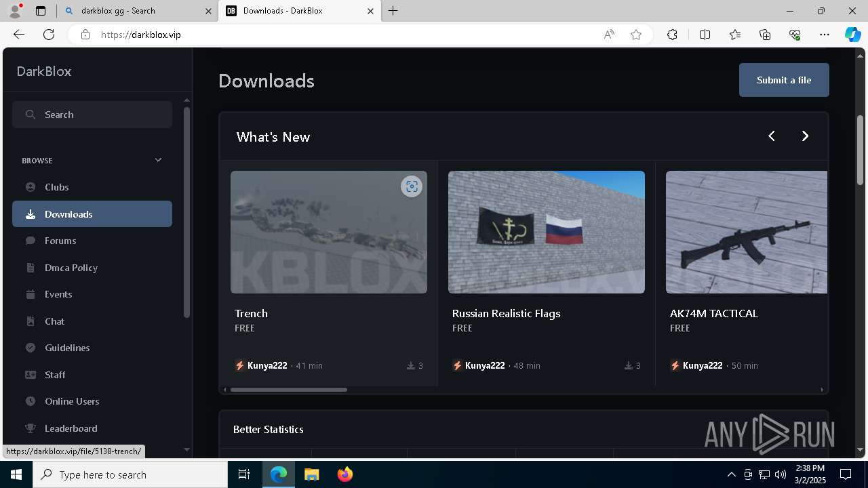Click the sidebar vertical scrollbar

pos(186,211)
